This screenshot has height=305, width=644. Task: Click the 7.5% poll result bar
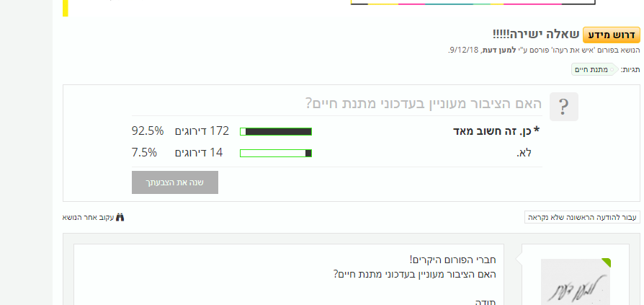[275, 153]
